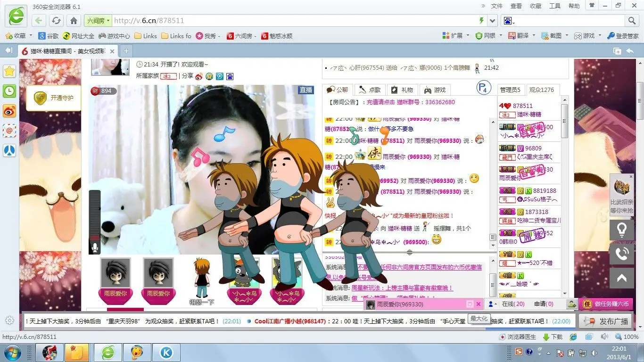Screen dimensions: 644x362
Task: Jump to top with the up-arrow button
Action: click(x=622, y=278)
